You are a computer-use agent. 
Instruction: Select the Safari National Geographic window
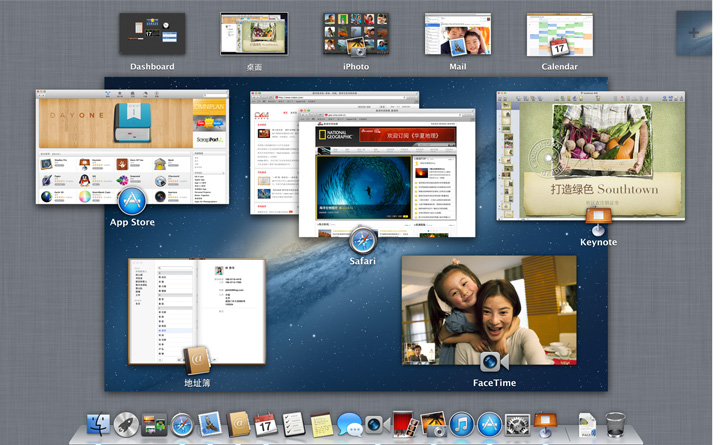tap(380, 175)
